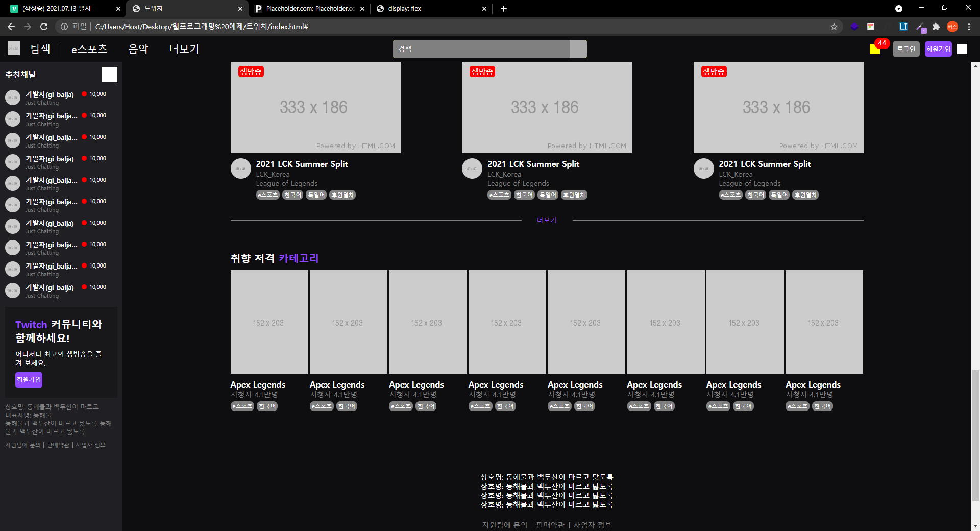980x531 pixels.
Task: Open the 더보기 navigation menu
Action: [184, 49]
